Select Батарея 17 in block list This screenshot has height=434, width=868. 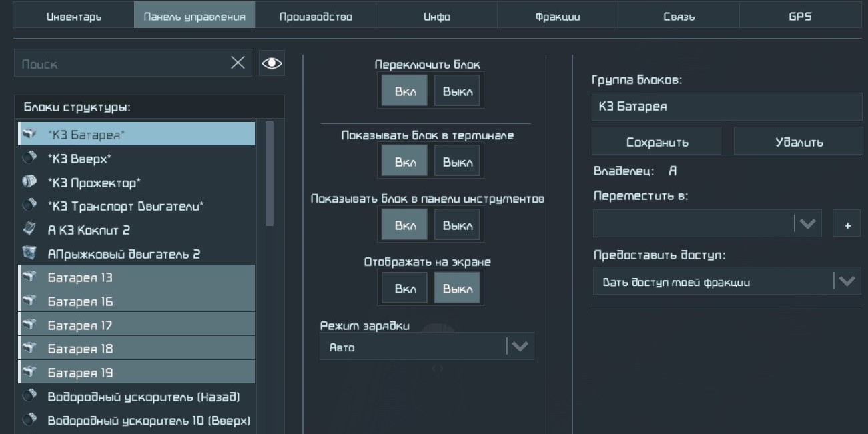pyautogui.click(x=137, y=325)
